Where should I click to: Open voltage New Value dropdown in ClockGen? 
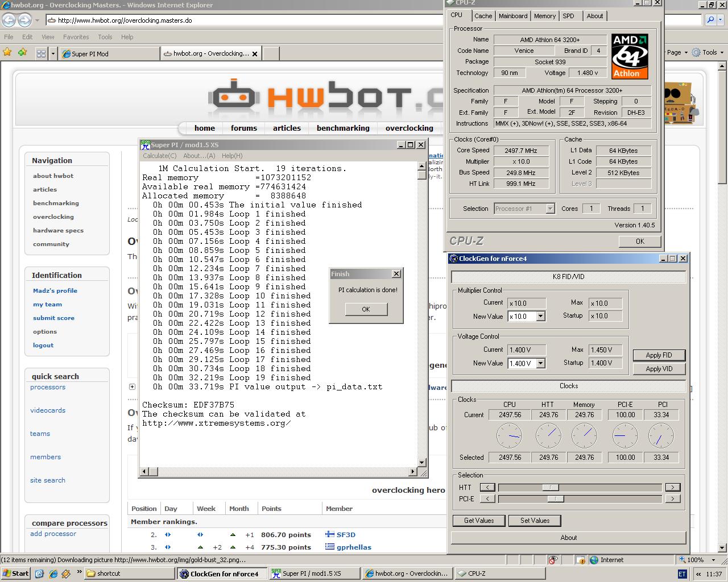click(x=540, y=363)
